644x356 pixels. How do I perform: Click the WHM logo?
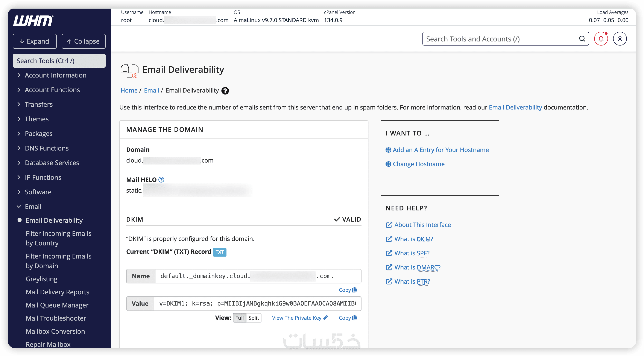point(33,21)
